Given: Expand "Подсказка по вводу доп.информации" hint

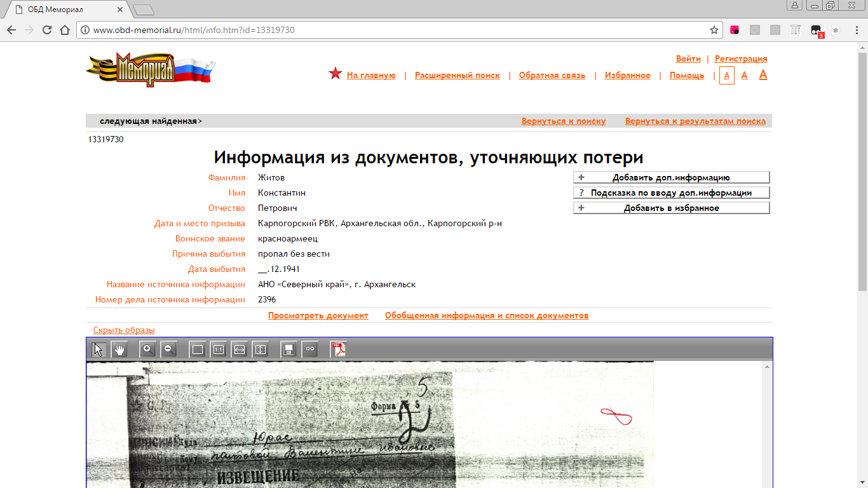Looking at the screenshot, I should click(x=672, y=193).
